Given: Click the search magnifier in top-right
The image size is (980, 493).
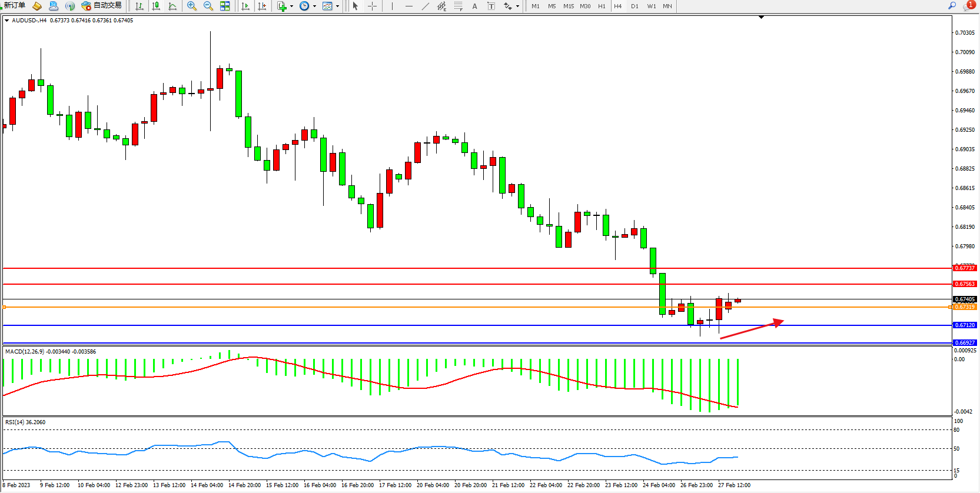Looking at the screenshot, I should (x=952, y=6).
